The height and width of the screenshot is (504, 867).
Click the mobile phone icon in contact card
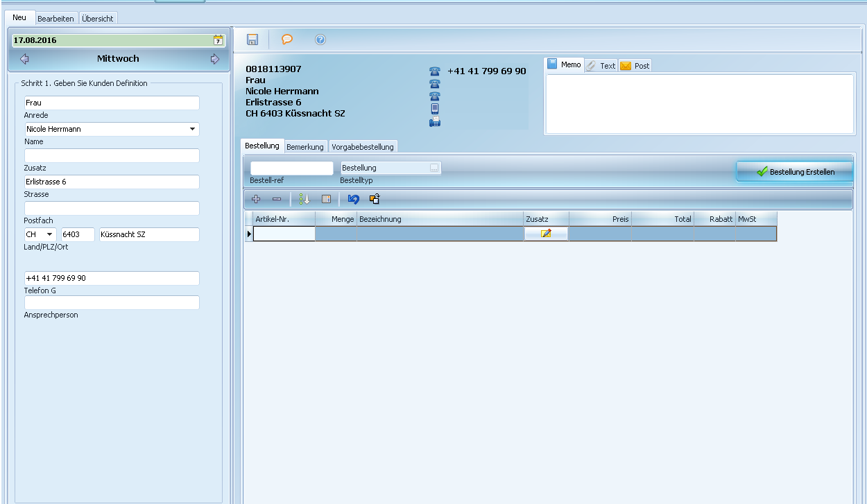pos(435,108)
